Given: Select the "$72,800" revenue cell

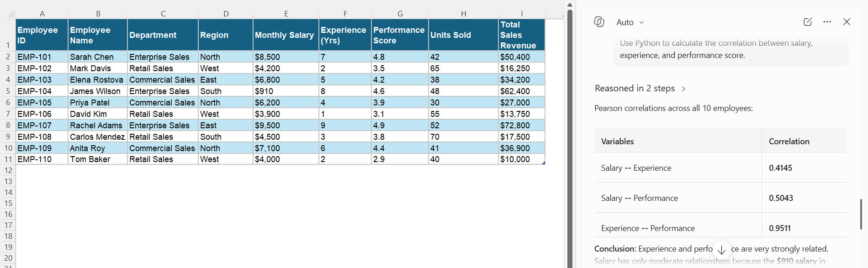Looking at the screenshot, I should point(522,126).
